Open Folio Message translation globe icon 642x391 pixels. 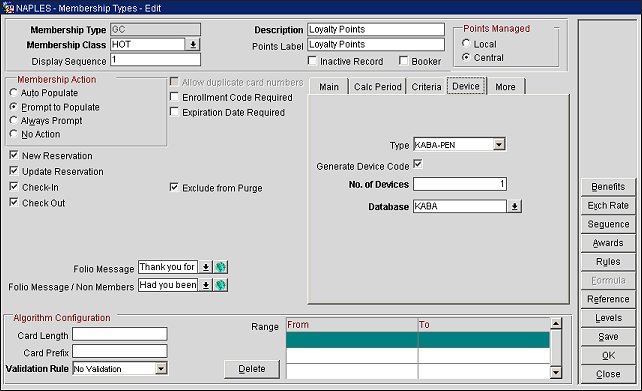(x=221, y=267)
